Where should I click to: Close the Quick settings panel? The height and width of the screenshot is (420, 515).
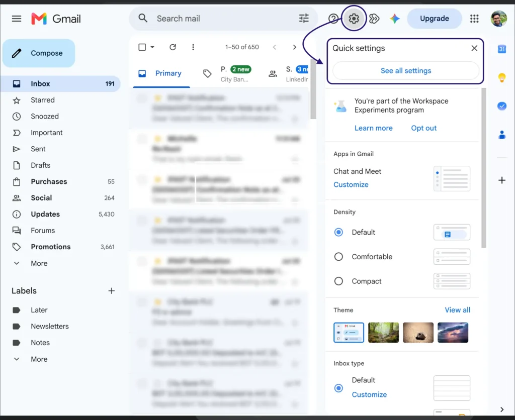click(x=474, y=48)
